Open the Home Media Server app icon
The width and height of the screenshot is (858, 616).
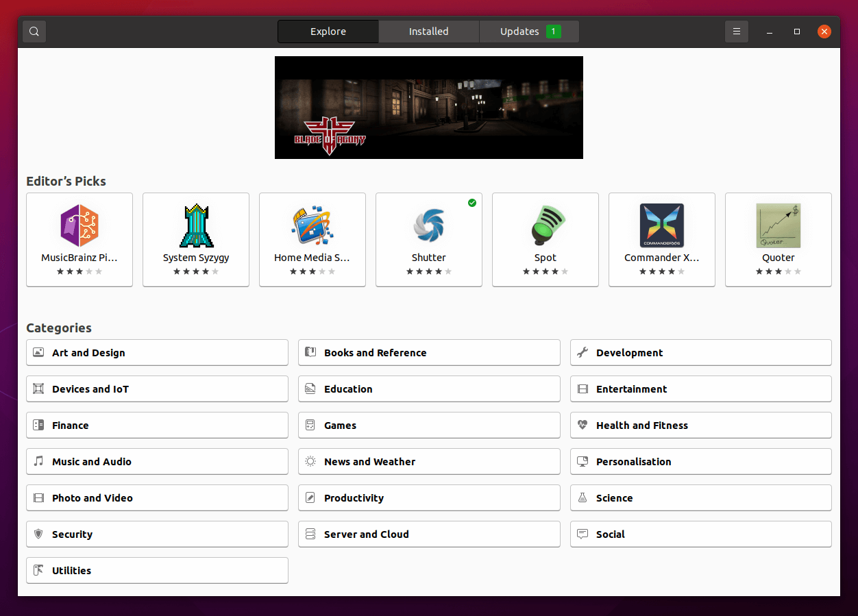312,225
